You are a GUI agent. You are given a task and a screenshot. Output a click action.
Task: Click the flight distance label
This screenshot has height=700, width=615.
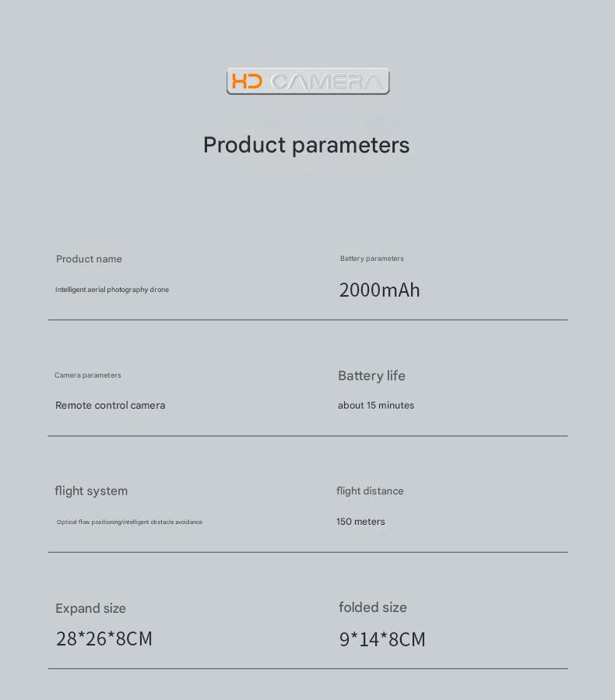point(370,491)
